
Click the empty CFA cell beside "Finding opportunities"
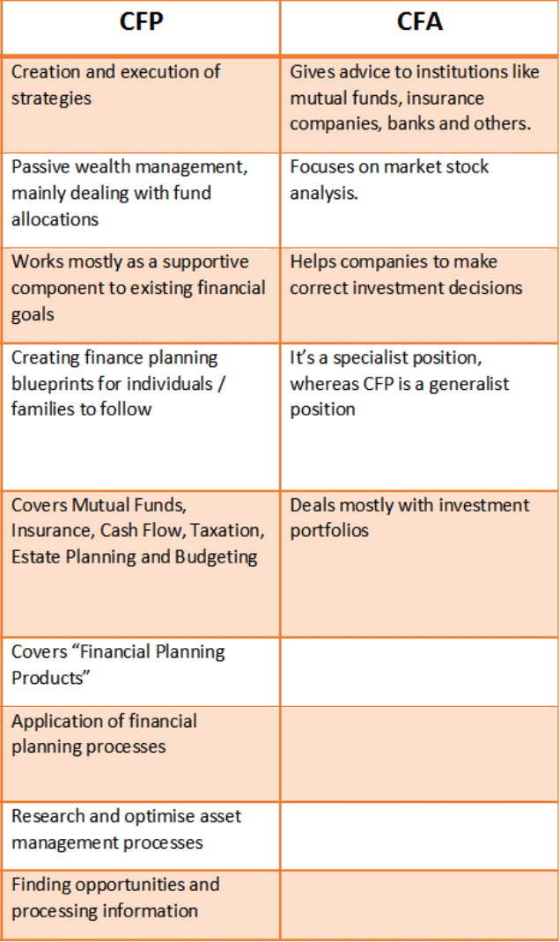(419, 904)
